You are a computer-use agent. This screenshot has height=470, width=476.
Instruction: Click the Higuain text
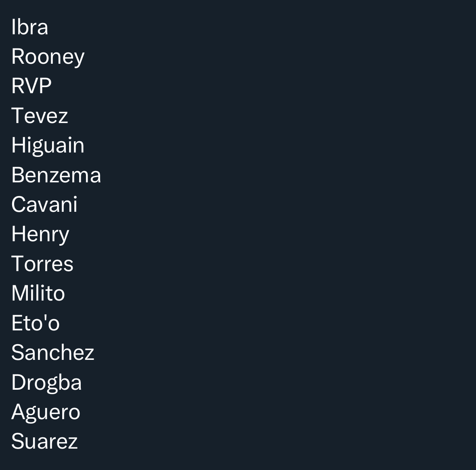48,146
